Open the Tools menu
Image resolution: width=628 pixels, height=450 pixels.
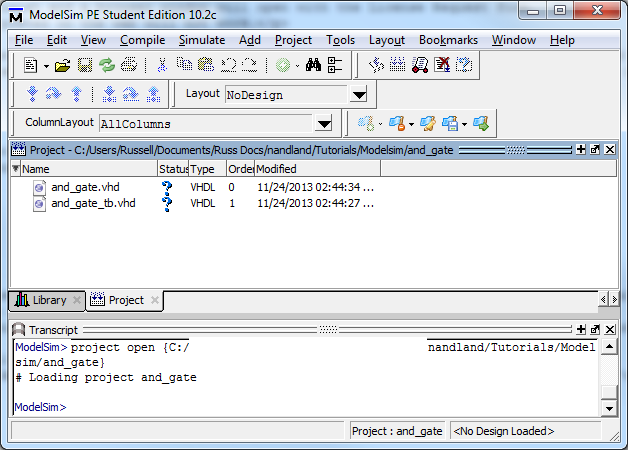tap(340, 40)
